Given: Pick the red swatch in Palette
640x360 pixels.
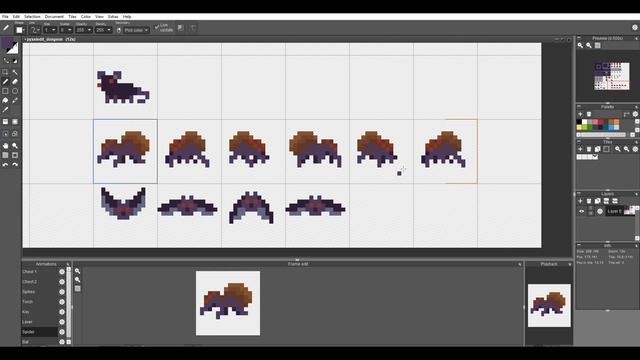Looking at the screenshot, I should coord(601,122).
